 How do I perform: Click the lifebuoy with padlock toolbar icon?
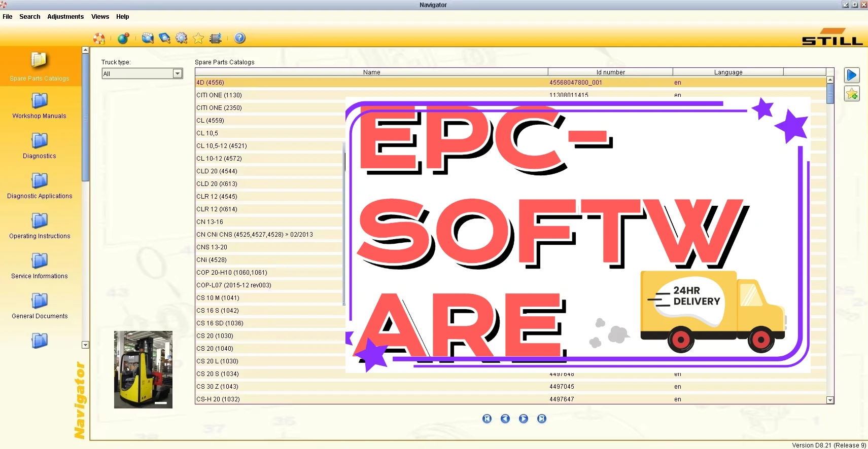pos(99,39)
